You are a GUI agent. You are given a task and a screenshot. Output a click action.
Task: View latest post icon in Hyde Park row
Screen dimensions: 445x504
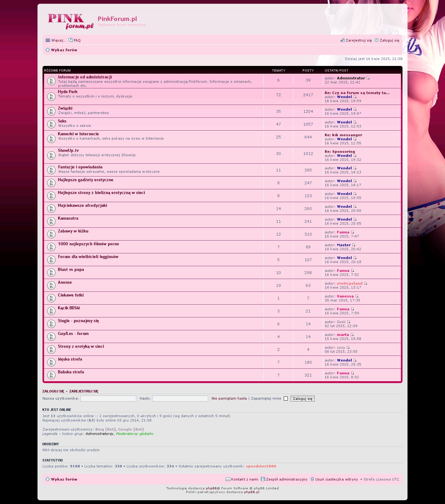(x=355, y=97)
